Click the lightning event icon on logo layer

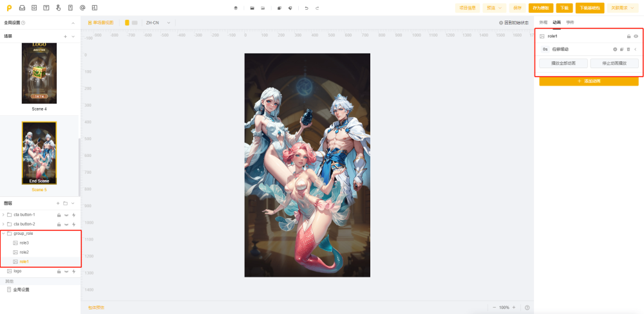pyautogui.click(x=74, y=272)
